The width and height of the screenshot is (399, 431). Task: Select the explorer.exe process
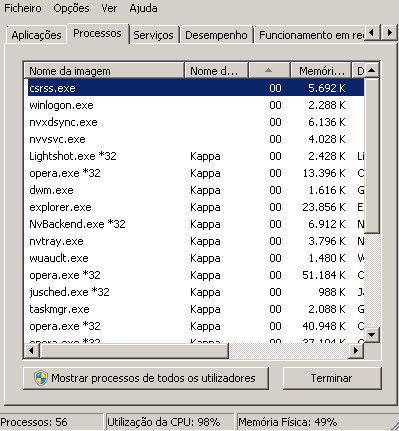pos(195,207)
